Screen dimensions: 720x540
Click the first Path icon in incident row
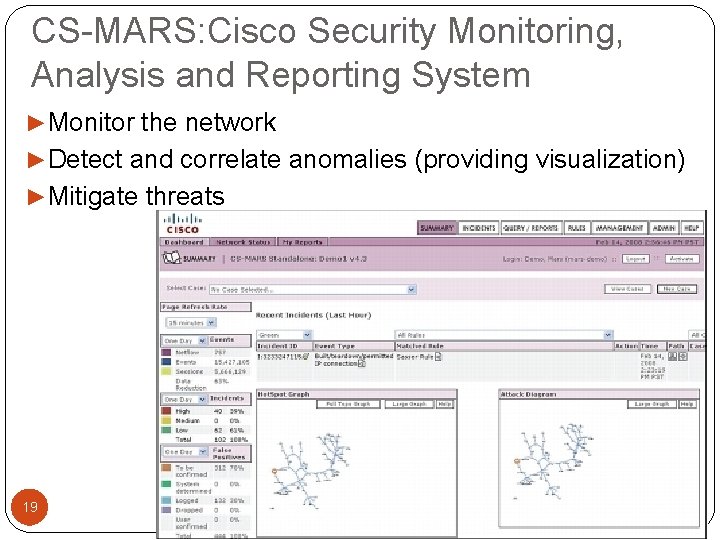(672, 356)
